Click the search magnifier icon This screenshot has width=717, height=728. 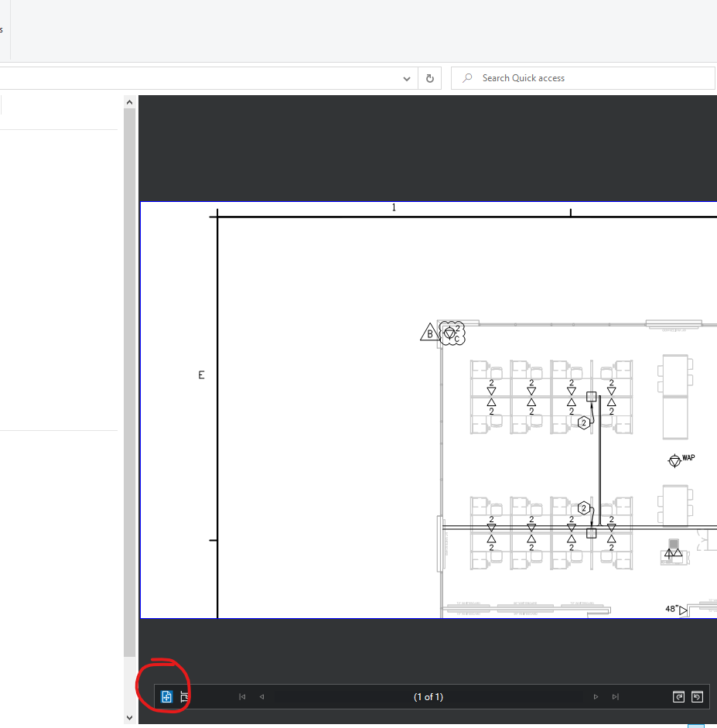(x=466, y=78)
